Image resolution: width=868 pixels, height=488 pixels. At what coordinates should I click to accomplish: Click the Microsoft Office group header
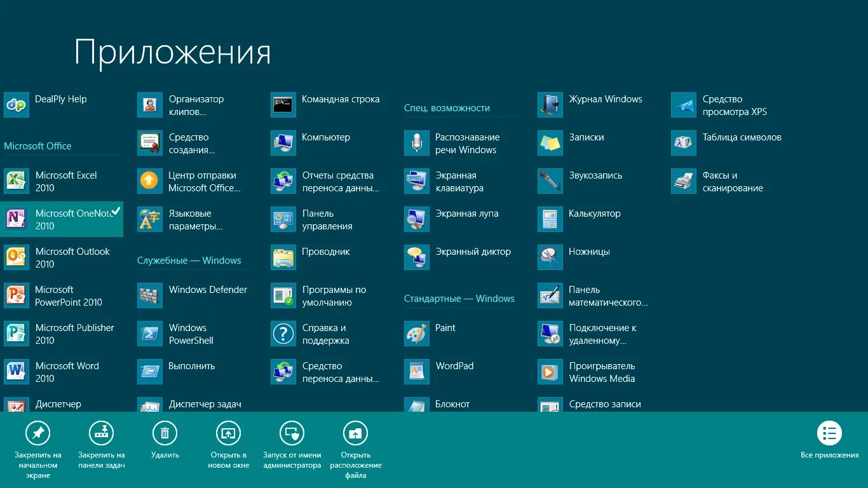[x=37, y=146]
